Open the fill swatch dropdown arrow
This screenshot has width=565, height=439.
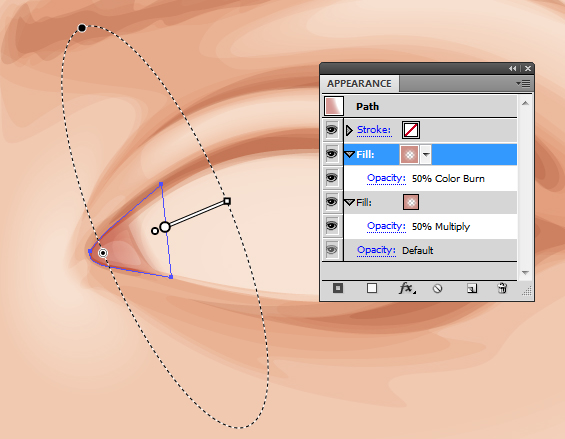426,155
